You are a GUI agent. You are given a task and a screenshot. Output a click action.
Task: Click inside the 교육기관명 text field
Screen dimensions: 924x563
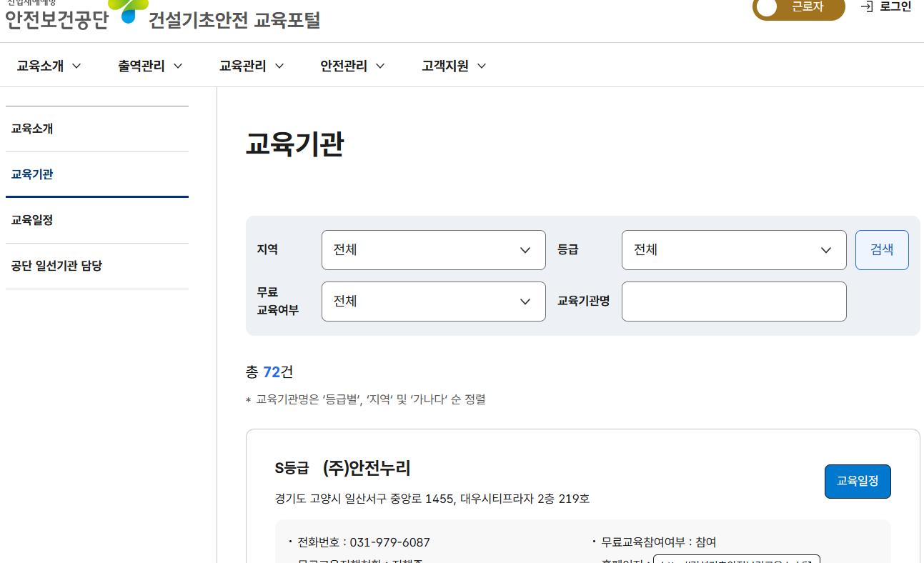733,301
